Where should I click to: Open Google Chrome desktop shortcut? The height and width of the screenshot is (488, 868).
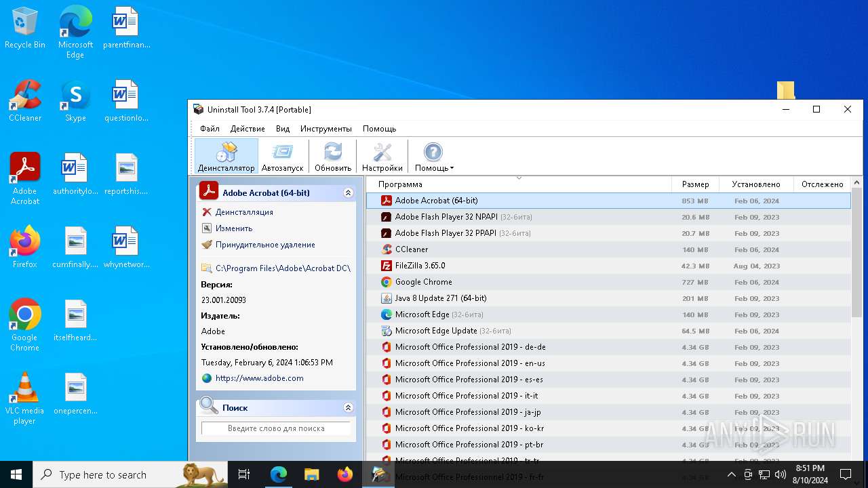click(x=25, y=325)
